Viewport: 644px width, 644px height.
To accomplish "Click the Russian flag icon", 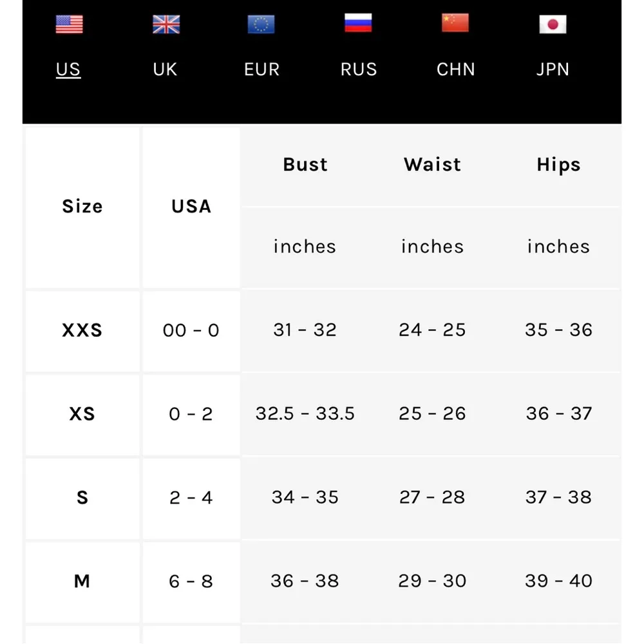I will tap(358, 23).
